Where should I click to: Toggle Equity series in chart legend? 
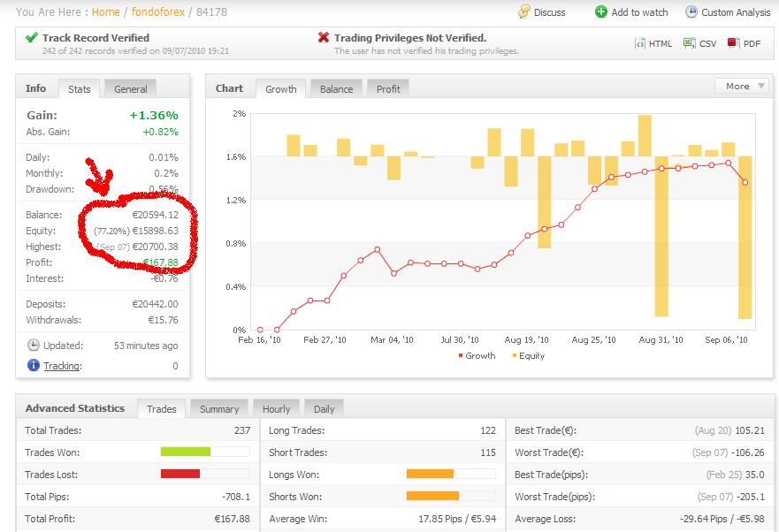click(528, 355)
